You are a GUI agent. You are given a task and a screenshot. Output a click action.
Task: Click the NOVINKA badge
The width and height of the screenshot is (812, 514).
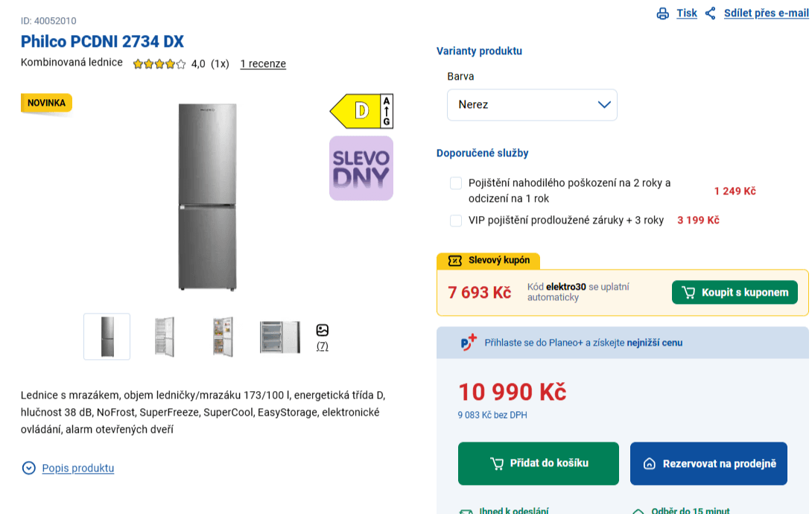pos(46,103)
